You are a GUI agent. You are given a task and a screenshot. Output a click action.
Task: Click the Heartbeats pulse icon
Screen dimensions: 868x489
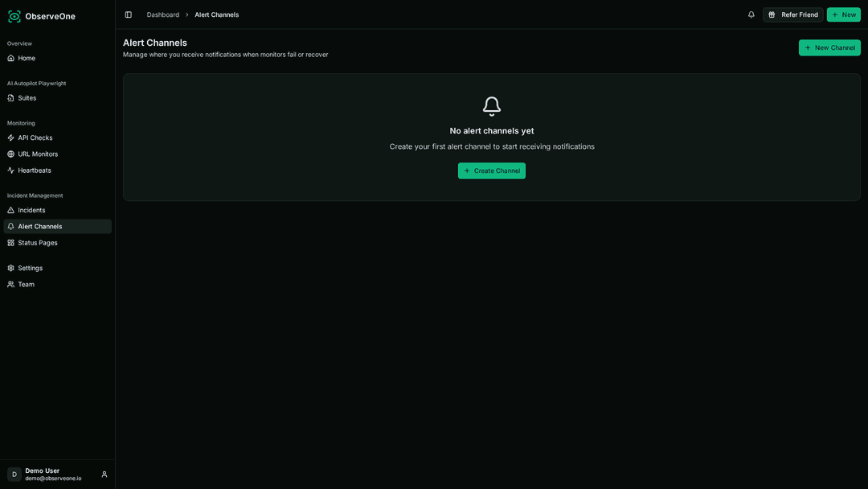pyautogui.click(x=10, y=171)
